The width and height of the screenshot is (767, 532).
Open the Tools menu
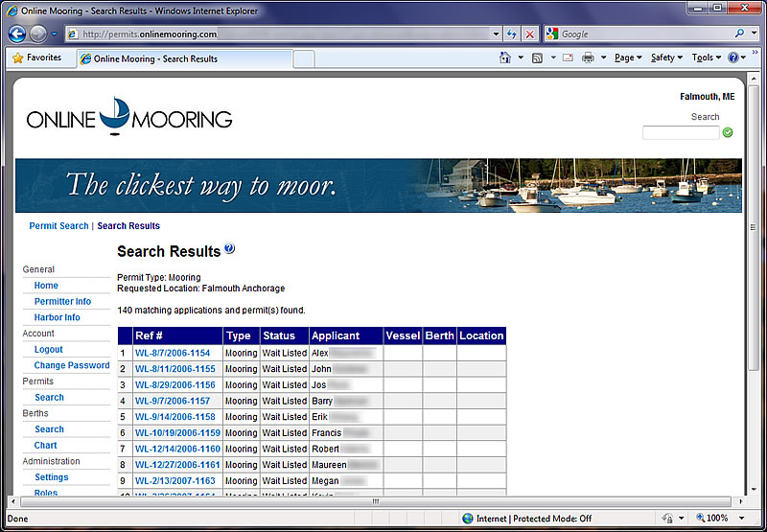coord(705,58)
